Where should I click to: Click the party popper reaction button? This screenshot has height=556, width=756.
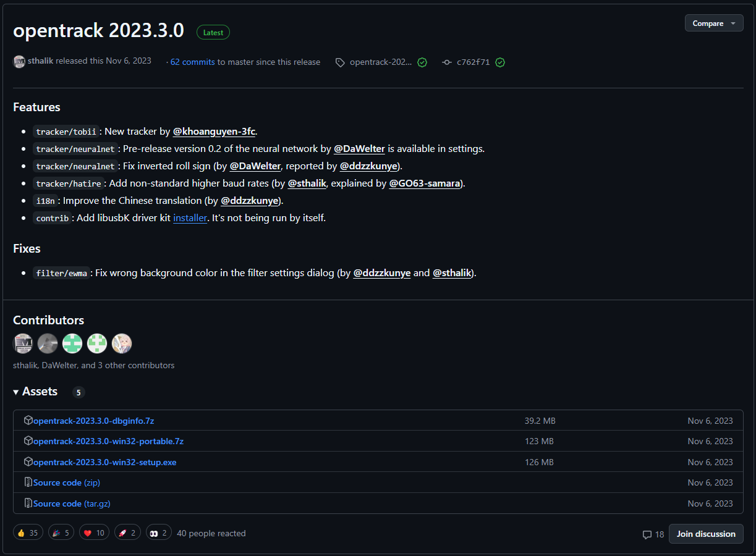coord(61,533)
